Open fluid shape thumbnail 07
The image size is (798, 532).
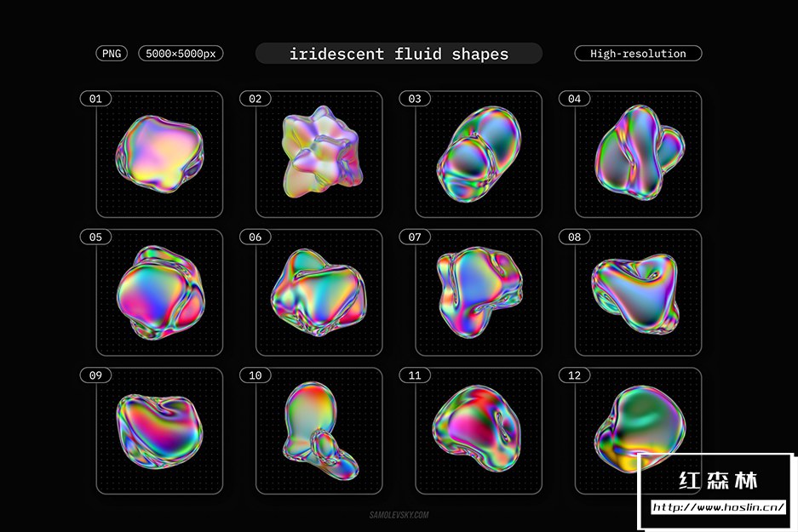pos(479,293)
